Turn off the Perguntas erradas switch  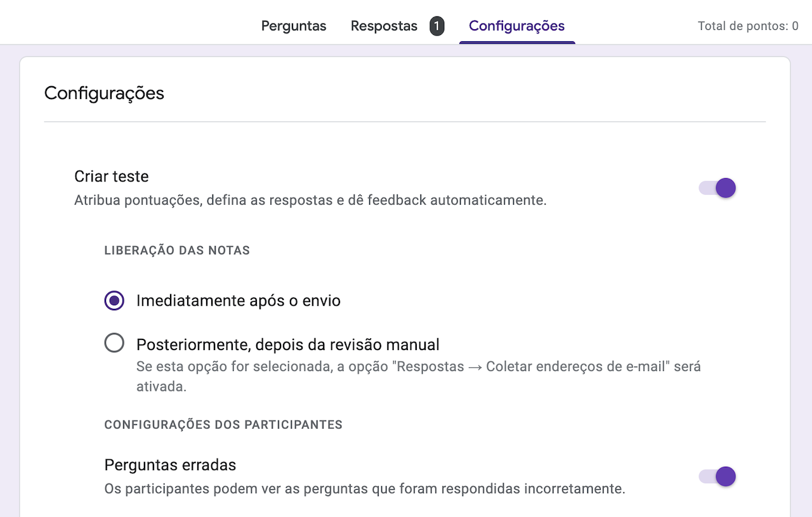(x=717, y=476)
